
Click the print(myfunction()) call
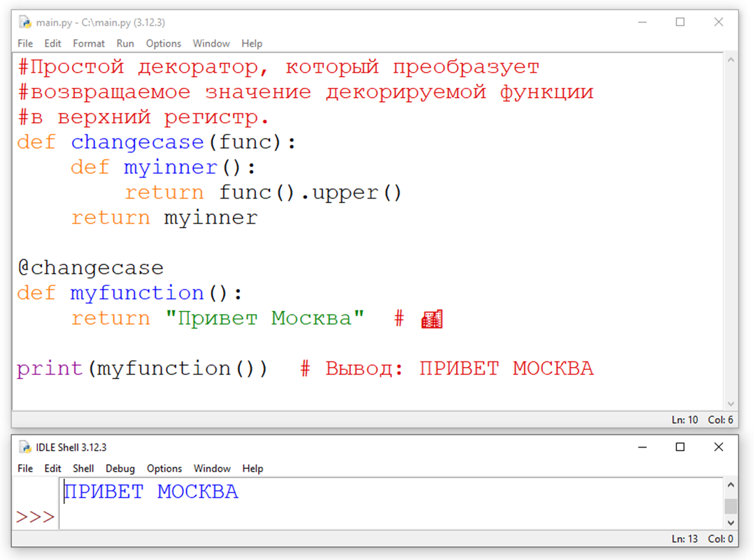142,368
